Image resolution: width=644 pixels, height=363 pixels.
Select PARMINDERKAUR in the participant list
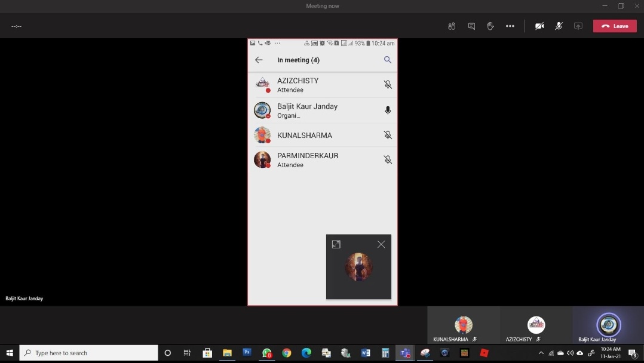[x=323, y=160]
